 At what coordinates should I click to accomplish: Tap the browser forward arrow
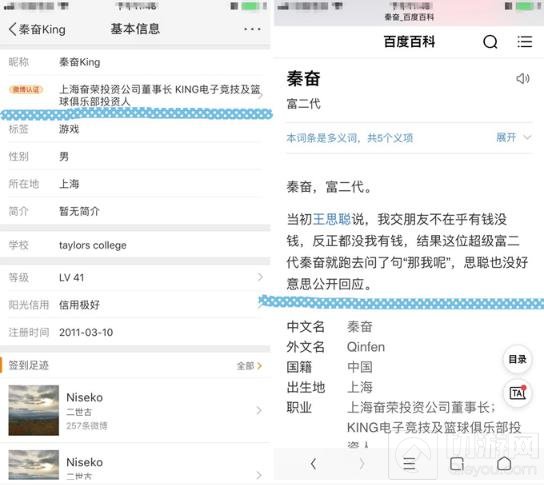362,464
